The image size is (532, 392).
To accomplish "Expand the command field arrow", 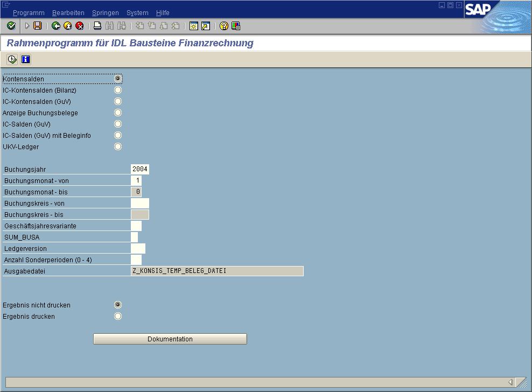I will point(27,26).
